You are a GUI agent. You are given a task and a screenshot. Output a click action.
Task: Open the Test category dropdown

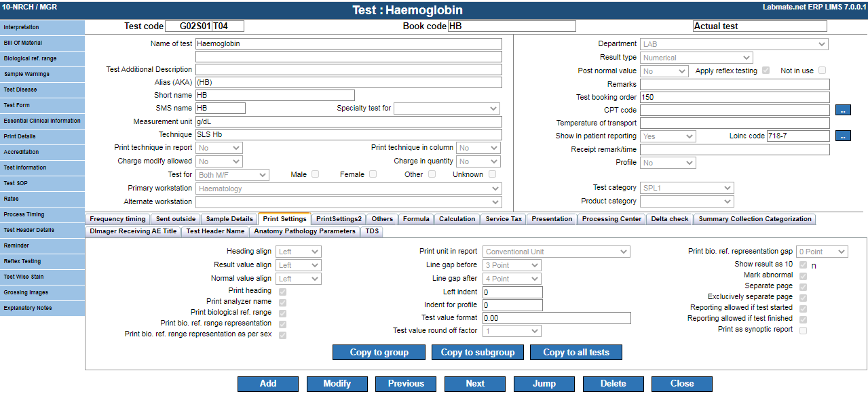pyautogui.click(x=687, y=188)
